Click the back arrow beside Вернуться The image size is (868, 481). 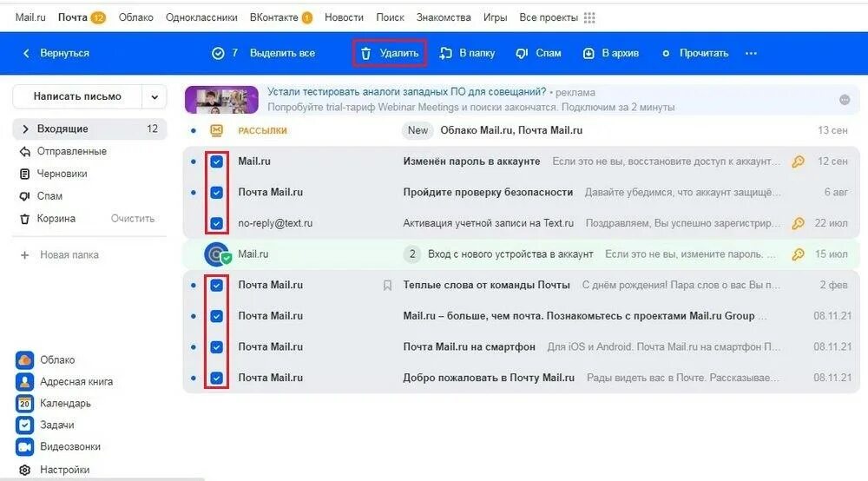click(26, 53)
